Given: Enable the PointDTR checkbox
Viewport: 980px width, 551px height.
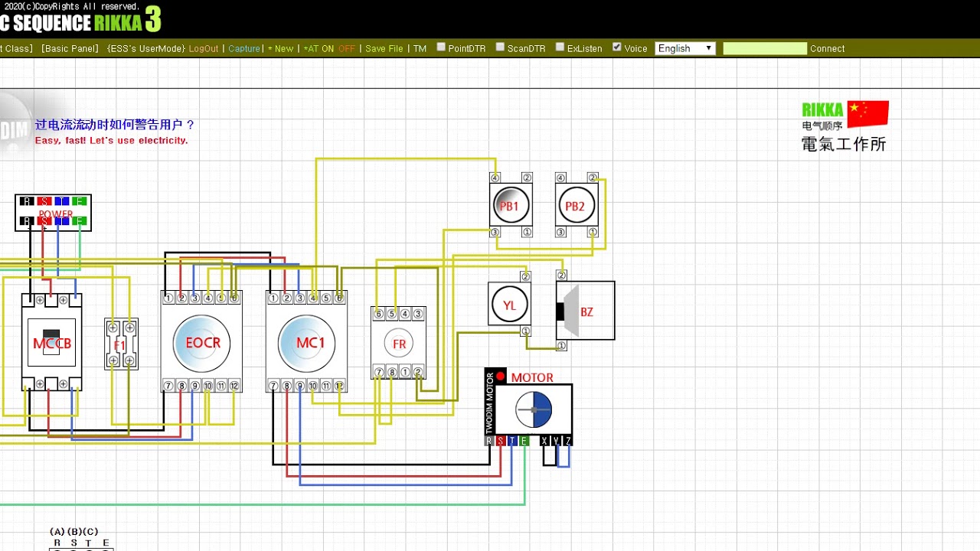Looking at the screenshot, I should (x=441, y=47).
